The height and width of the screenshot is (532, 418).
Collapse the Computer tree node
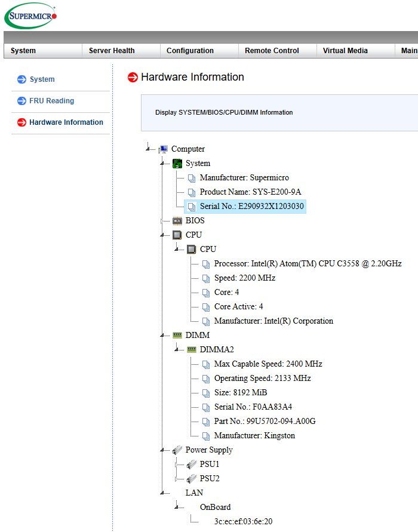click(147, 149)
